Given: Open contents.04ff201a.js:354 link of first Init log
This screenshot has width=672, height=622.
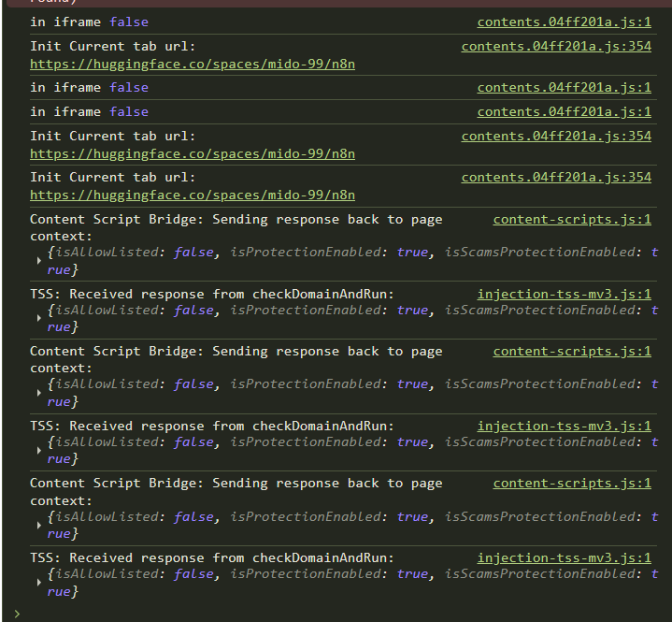Looking at the screenshot, I should tap(556, 46).
